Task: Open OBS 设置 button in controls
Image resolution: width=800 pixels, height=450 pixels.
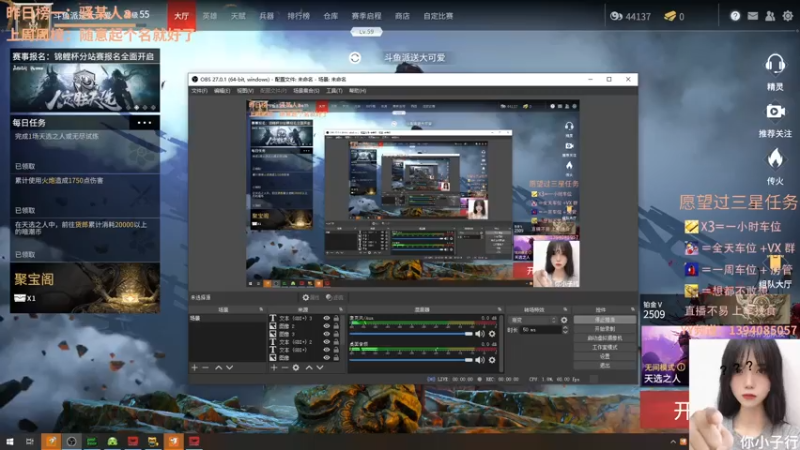Action: [605, 356]
